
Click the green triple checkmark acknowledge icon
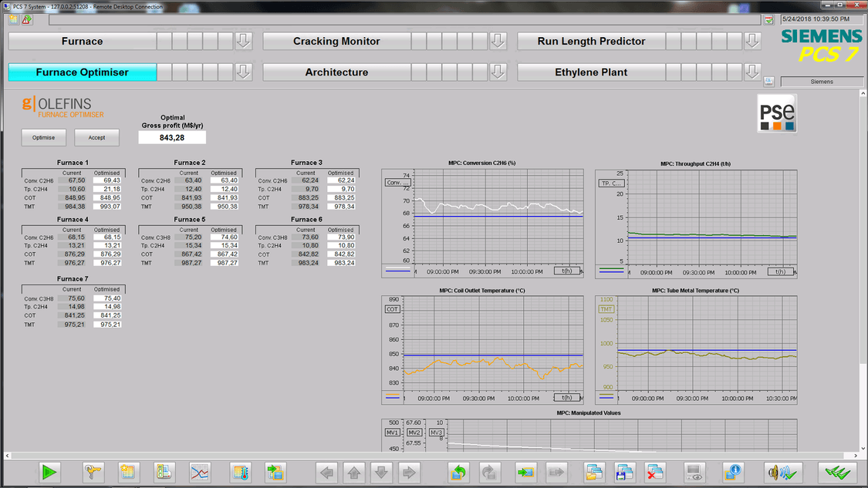[x=838, y=472]
